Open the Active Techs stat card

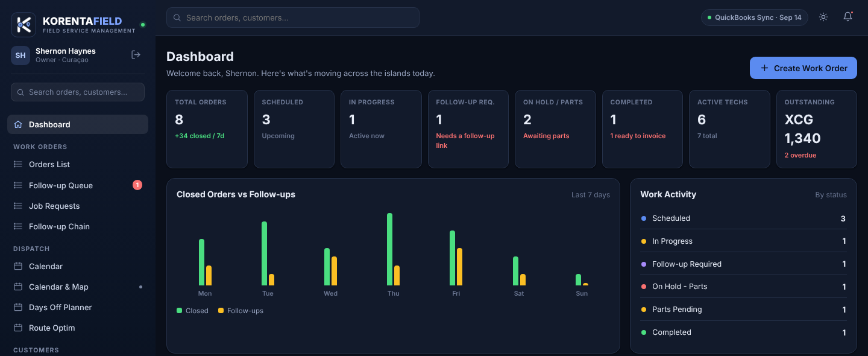[x=729, y=129]
